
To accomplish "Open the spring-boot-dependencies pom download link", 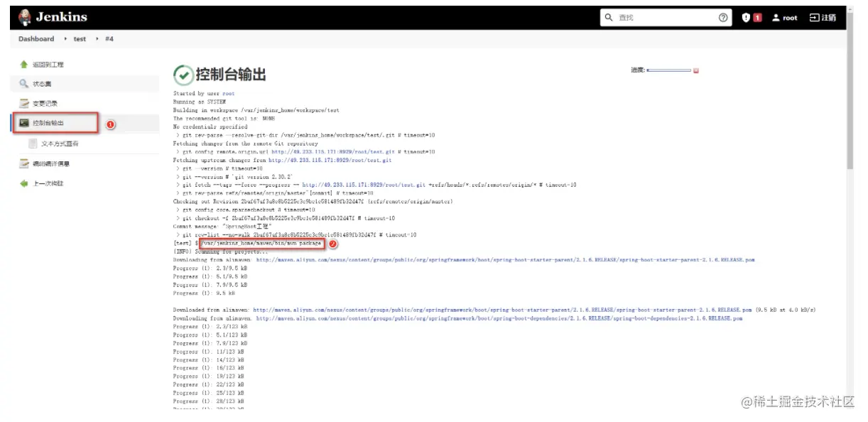I will click(499, 318).
